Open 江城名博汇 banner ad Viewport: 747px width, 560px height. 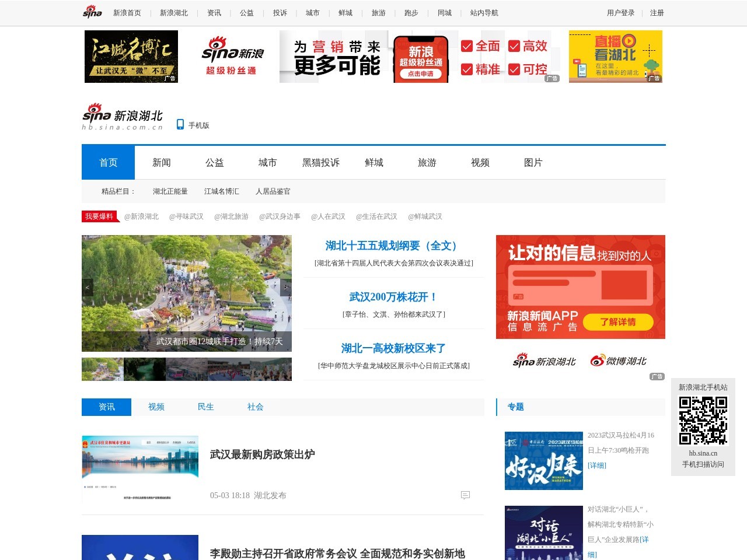[131, 57]
